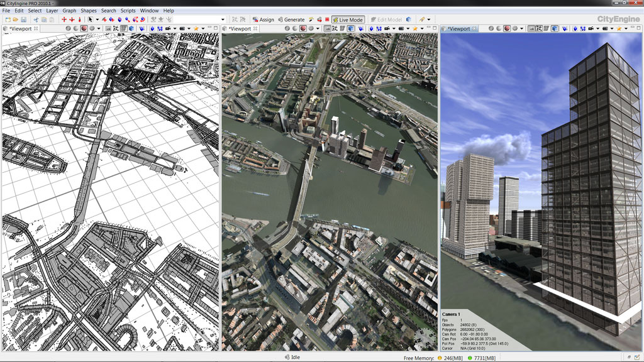Viewport: 644px width, 362px height.
Task: Select the arrow selection tool
Action: click(x=90, y=19)
